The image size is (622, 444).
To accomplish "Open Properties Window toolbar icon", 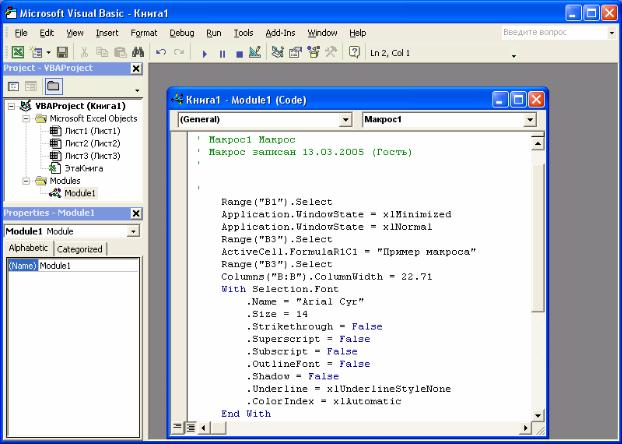I will click(295, 52).
